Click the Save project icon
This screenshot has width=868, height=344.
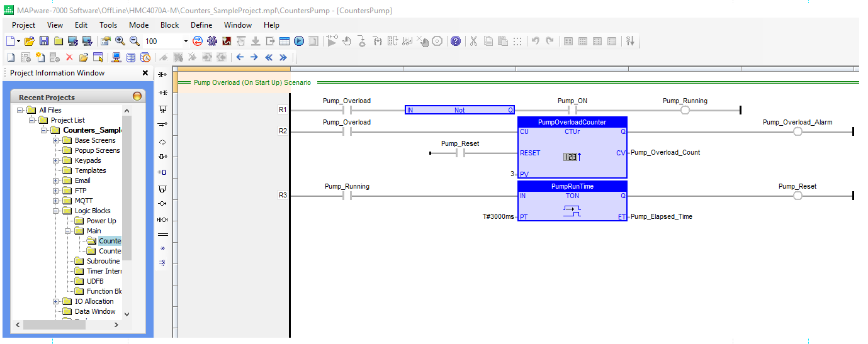pyautogui.click(x=44, y=41)
